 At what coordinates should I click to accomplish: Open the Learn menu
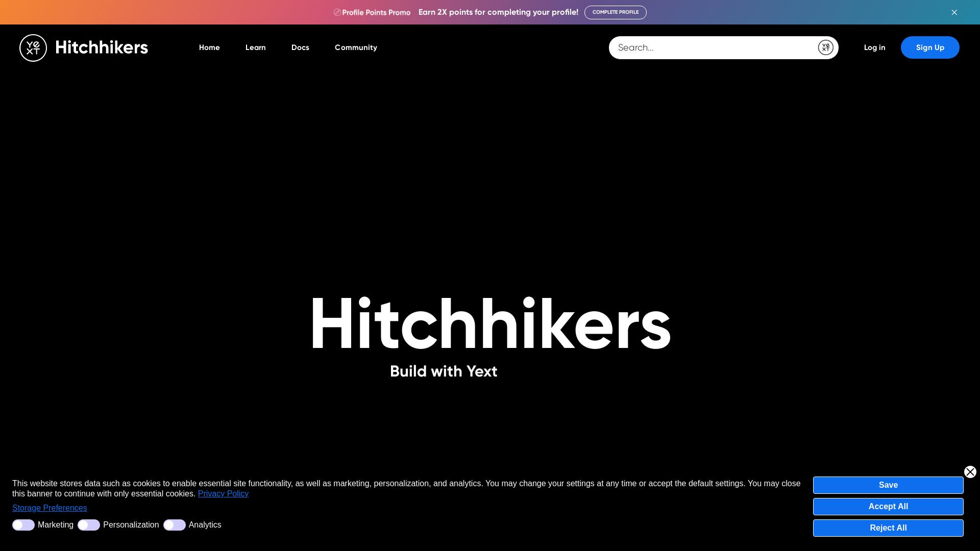coord(255,47)
